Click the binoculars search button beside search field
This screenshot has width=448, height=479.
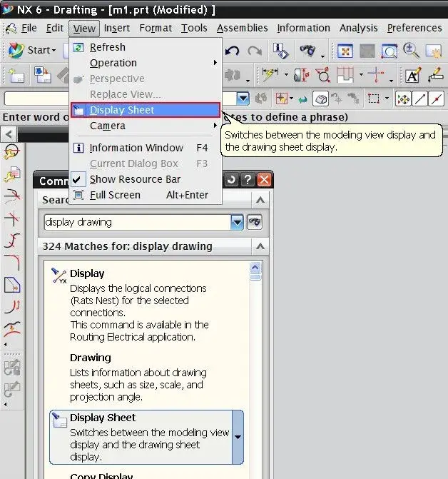pos(255,222)
